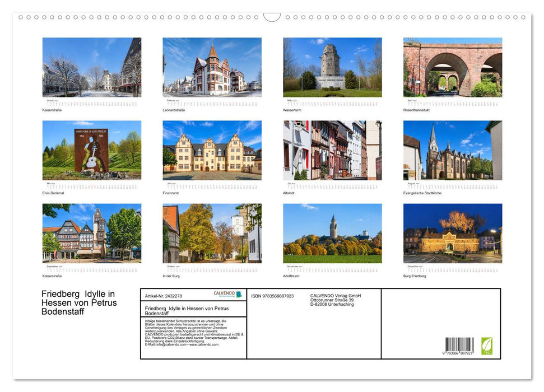Click the CALVENDO logo
This screenshot has width=544, height=392.
[x=227, y=294]
